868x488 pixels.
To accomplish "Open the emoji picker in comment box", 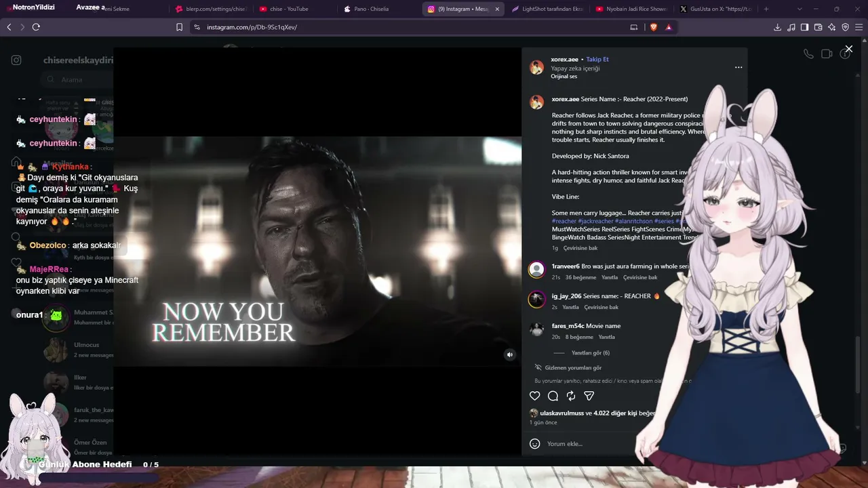I will click(535, 444).
